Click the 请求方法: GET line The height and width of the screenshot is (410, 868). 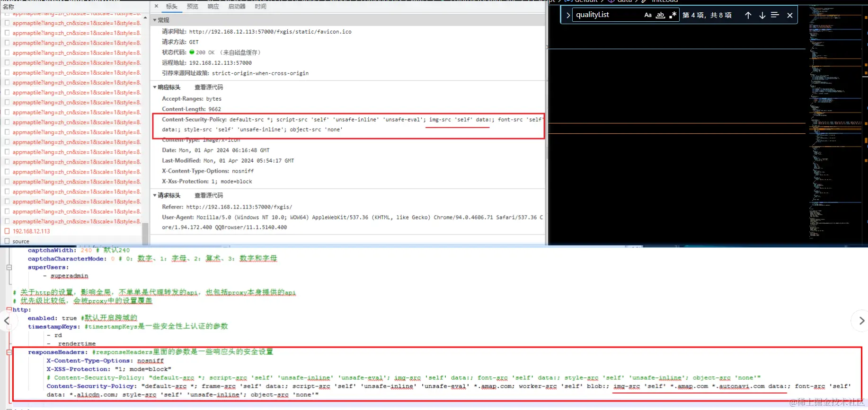[180, 42]
